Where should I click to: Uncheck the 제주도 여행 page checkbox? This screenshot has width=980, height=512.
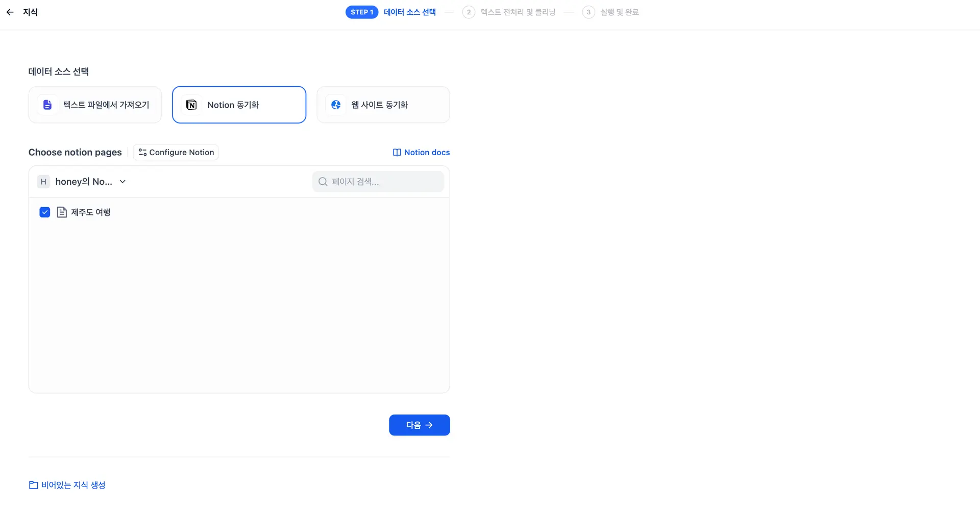[x=45, y=212]
